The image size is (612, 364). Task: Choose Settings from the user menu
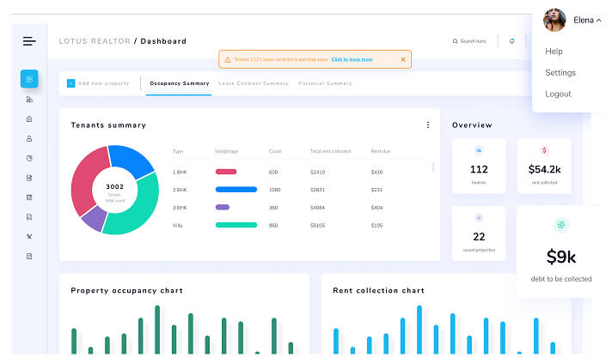click(560, 73)
